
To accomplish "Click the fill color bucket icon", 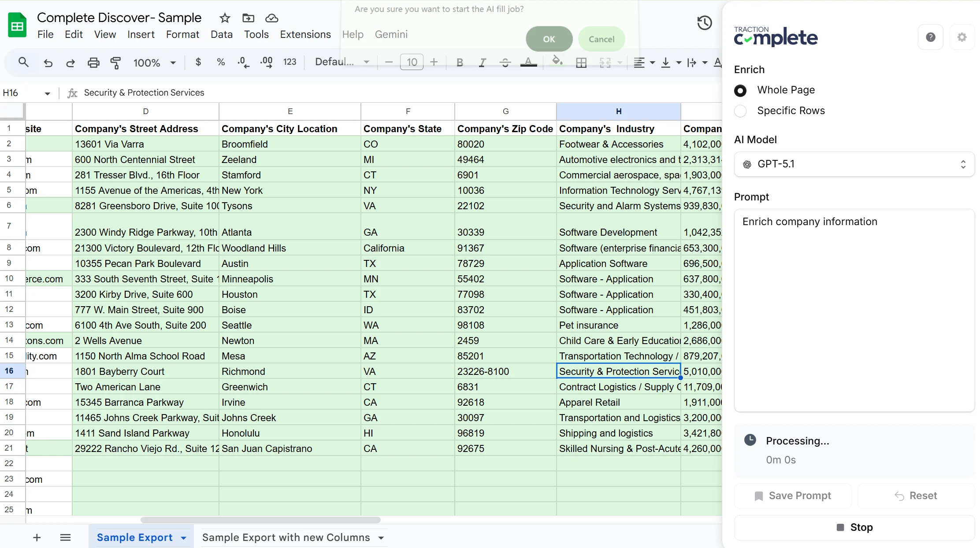I will (x=557, y=62).
